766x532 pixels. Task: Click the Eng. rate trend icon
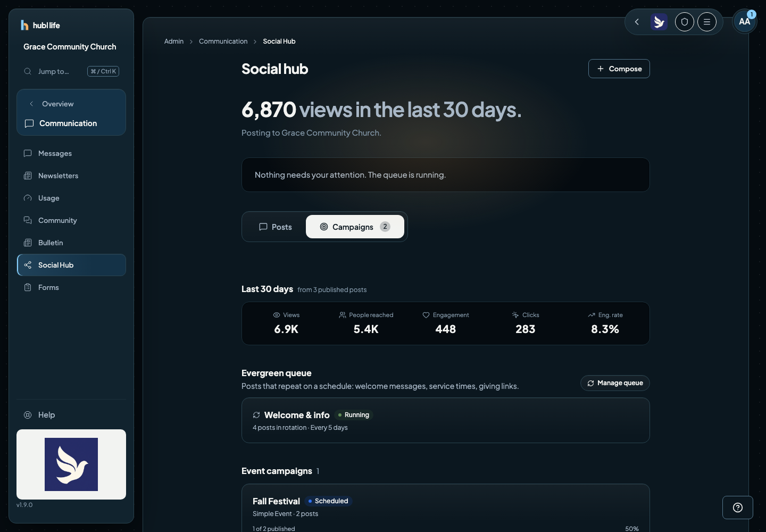(592, 315)
